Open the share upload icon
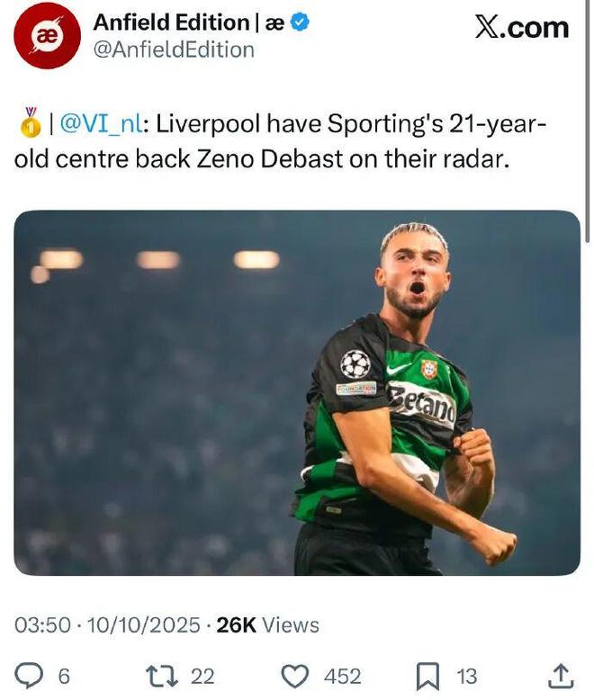594x700 pixels. point(560,675)
